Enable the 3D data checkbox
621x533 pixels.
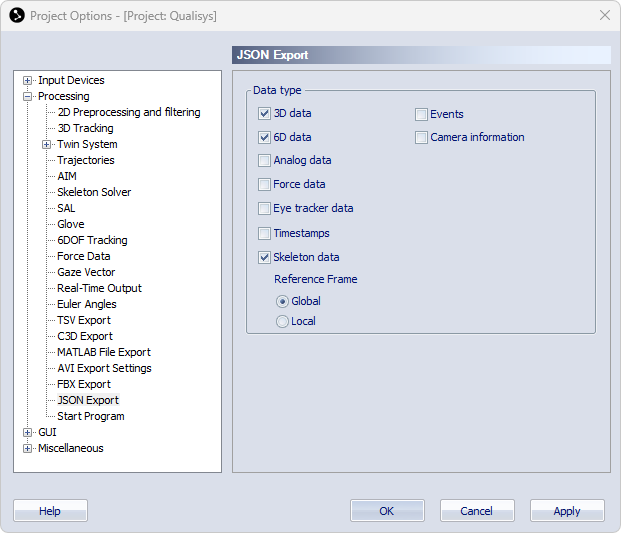click(x=264, y=114)
